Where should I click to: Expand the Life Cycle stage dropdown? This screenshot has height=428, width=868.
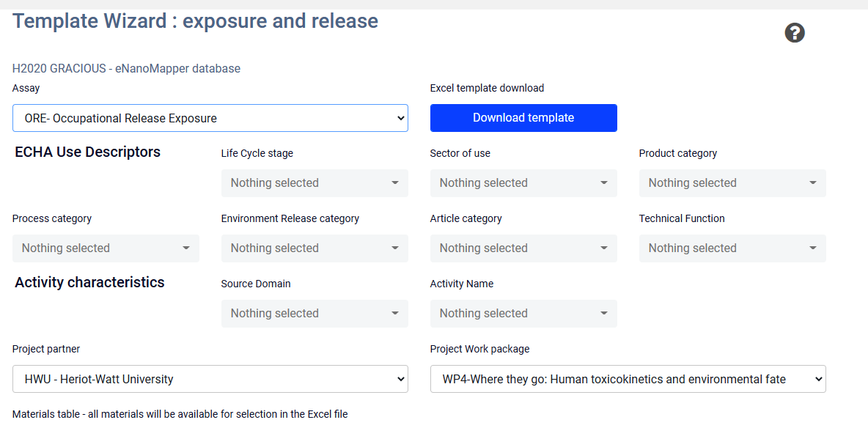point(315,183)
